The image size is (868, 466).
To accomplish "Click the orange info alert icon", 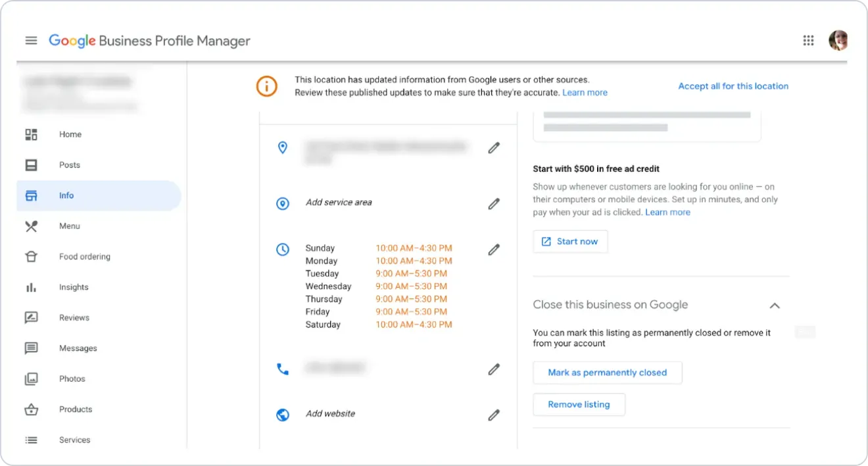I will click(266, 86).
